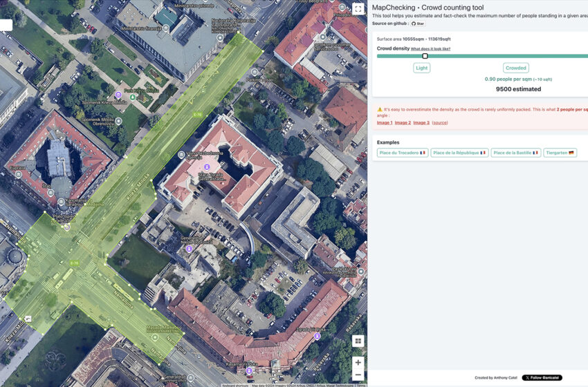Zoom out of the map
The image size is (588, 387).
click(358, 375)
